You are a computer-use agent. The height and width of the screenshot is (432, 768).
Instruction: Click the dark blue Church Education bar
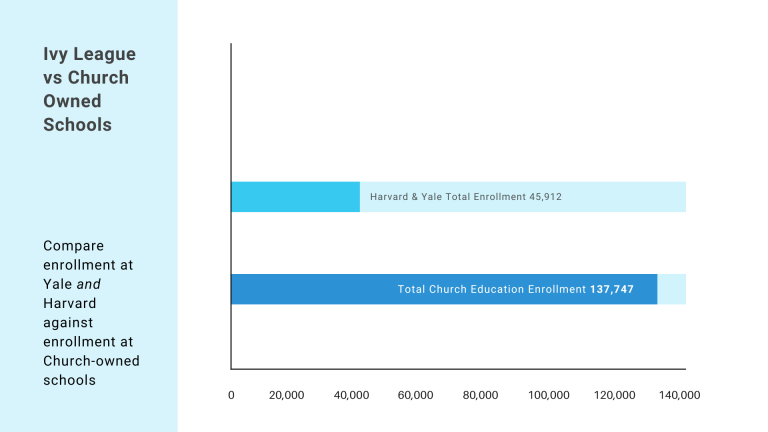pyautogui.click(x=312, y=289)
